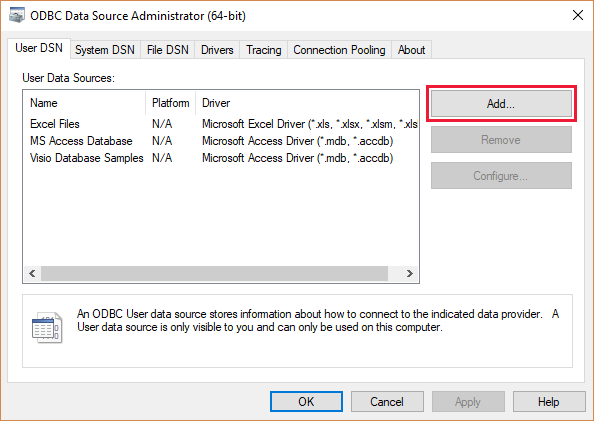594x421 pixels.
Task: Open the Tracing tab
Action: pyautogui.click(x=264, y=50)
